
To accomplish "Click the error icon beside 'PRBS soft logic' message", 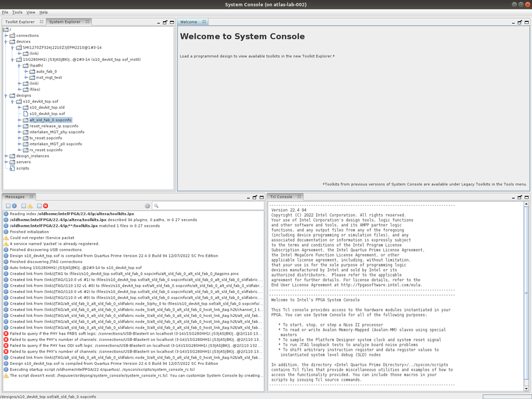I will click(6, 333).
